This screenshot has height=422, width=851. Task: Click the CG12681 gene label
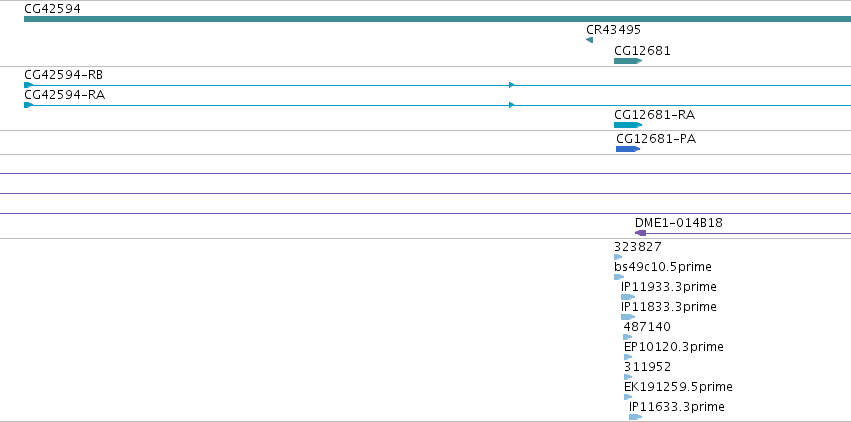pyautogui.click(x=642, y=50)
